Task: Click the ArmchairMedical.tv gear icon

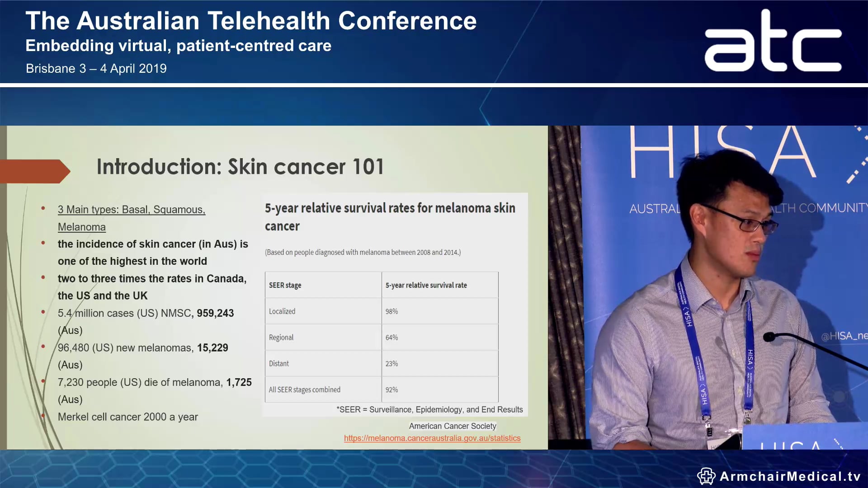Action: [707, 475]
